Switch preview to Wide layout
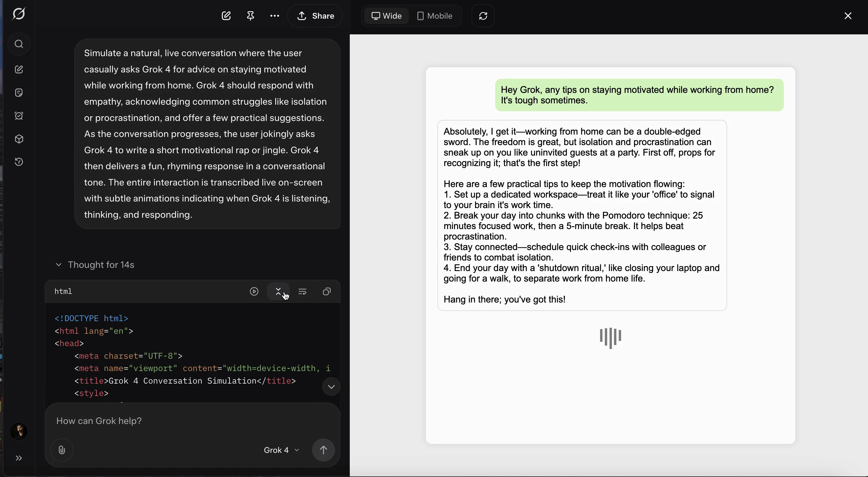The height and width of the screenshot is (477, 868). coord(387,16)
